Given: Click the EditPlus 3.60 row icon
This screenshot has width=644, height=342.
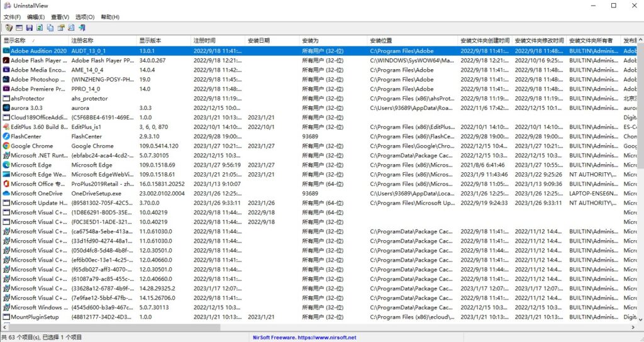Looking at the screenshot, I should coord(6,127).
